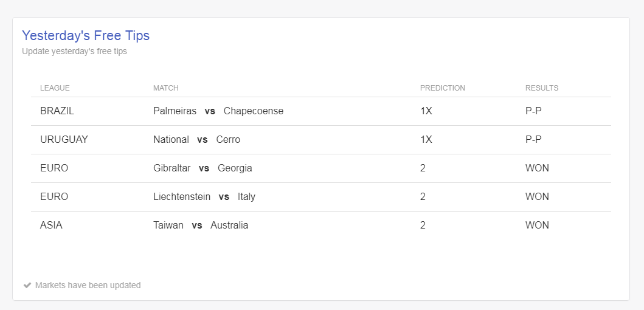Screen dimensions: 644x310
Task: Click the Yesterday's Free Tips heading
Action: click(x=86, y=35)
